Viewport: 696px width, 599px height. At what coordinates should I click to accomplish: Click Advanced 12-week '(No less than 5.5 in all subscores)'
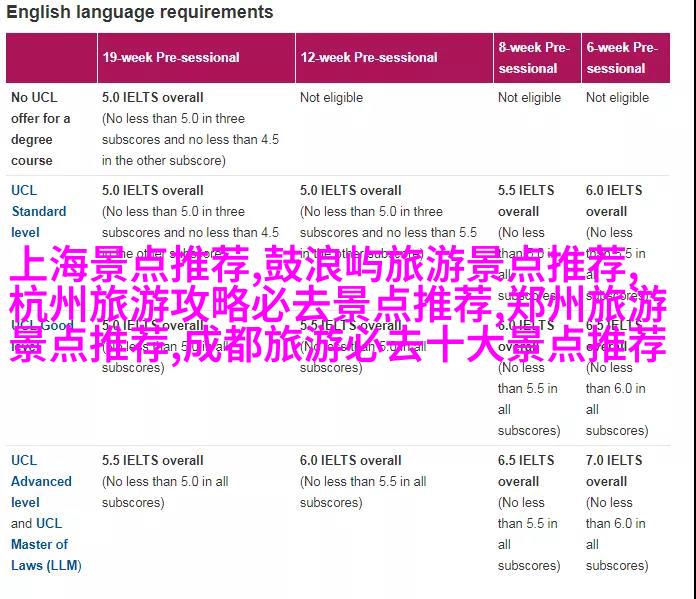point(363,492)
